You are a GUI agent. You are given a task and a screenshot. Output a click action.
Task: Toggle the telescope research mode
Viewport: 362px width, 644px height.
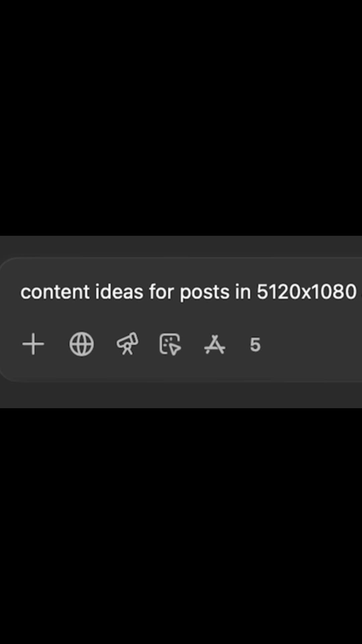click(127, 343)
